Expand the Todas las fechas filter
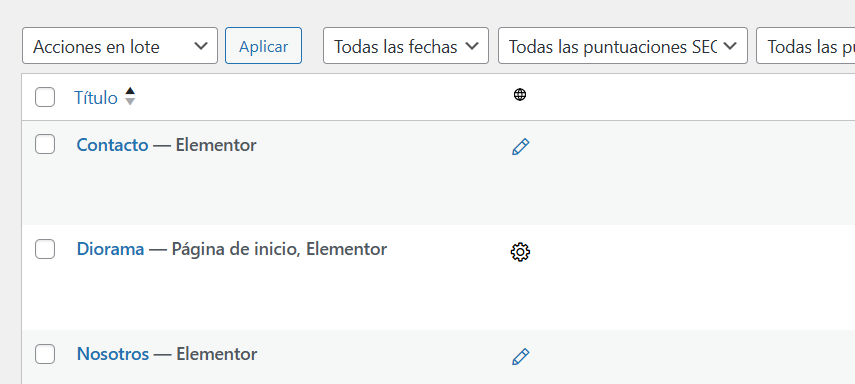Image resolution: width=855 pixels, height=384 pixels. (406, 46)
